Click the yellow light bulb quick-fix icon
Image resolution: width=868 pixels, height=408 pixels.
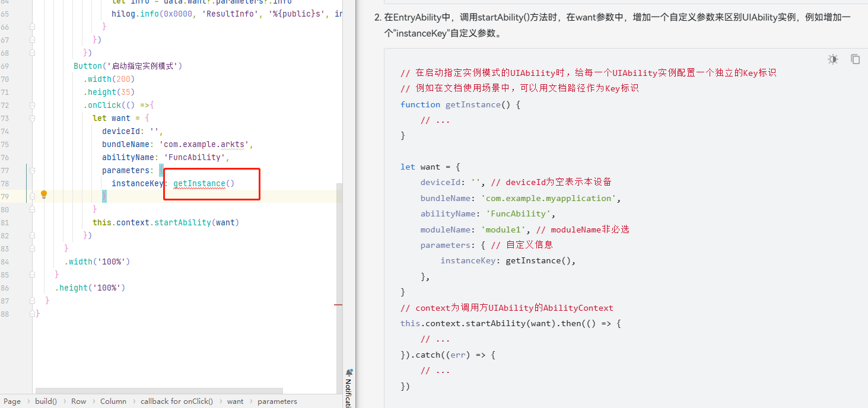[x=43, y=195]
